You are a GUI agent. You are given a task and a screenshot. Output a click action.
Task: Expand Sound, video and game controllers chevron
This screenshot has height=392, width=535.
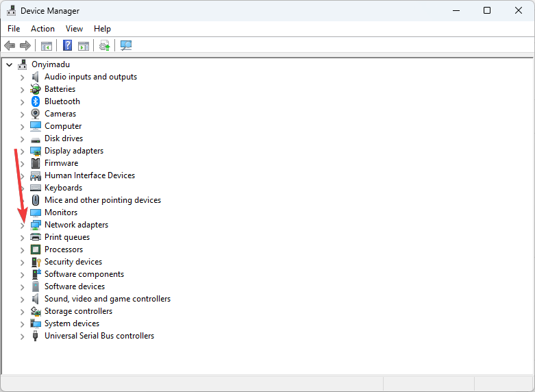[22, 299]
